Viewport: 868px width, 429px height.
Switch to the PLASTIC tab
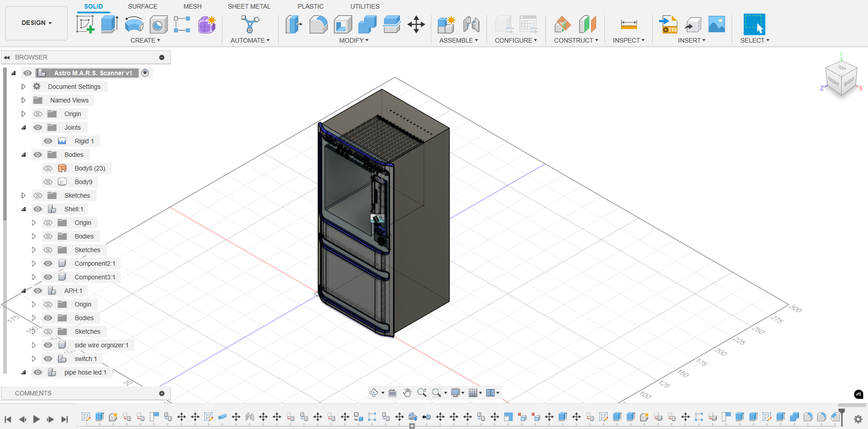(x=311, y=6)
